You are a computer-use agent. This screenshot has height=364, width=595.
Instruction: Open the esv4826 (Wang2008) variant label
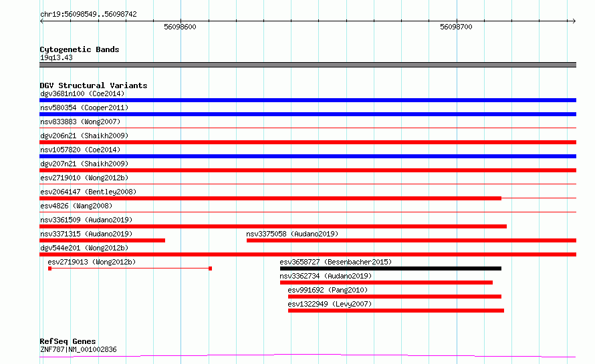(x=76, y=206)
